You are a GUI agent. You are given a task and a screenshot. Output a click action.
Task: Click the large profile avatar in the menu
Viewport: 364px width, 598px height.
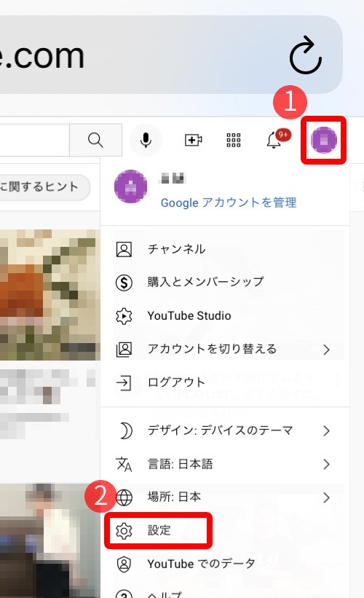131,186
